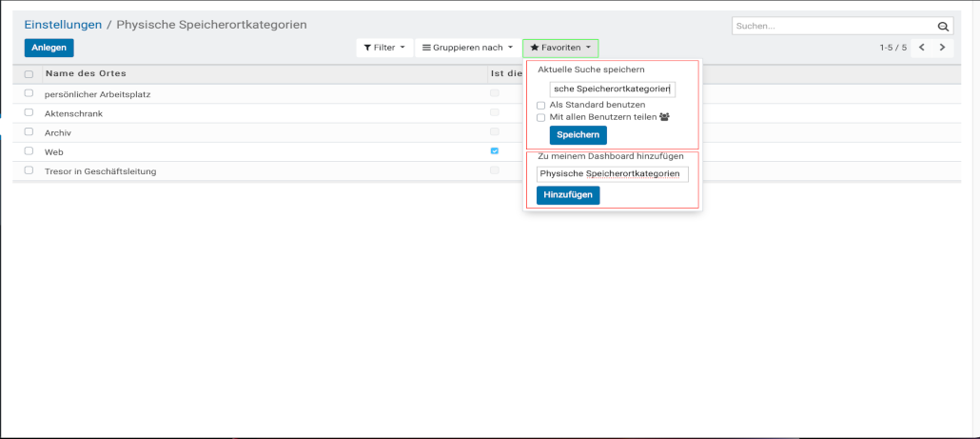Toggle select-all checkbox in table header
Screen dimensions: 980x439
pyautogui.click(x=29, y=74)
